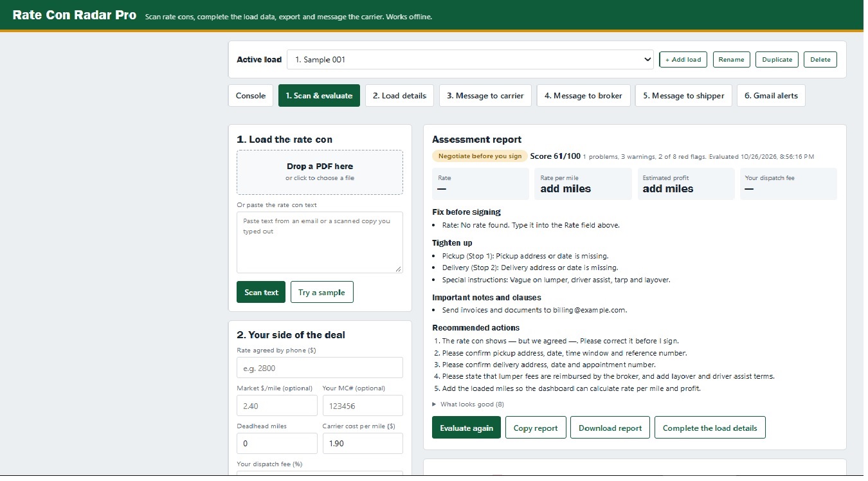
Task: Click the 'Copy report' button
Action: (536, 428)
